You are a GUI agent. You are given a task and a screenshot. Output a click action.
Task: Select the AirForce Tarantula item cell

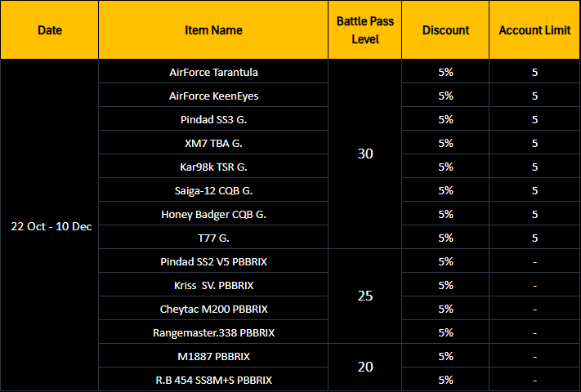(x=213, y=72)
